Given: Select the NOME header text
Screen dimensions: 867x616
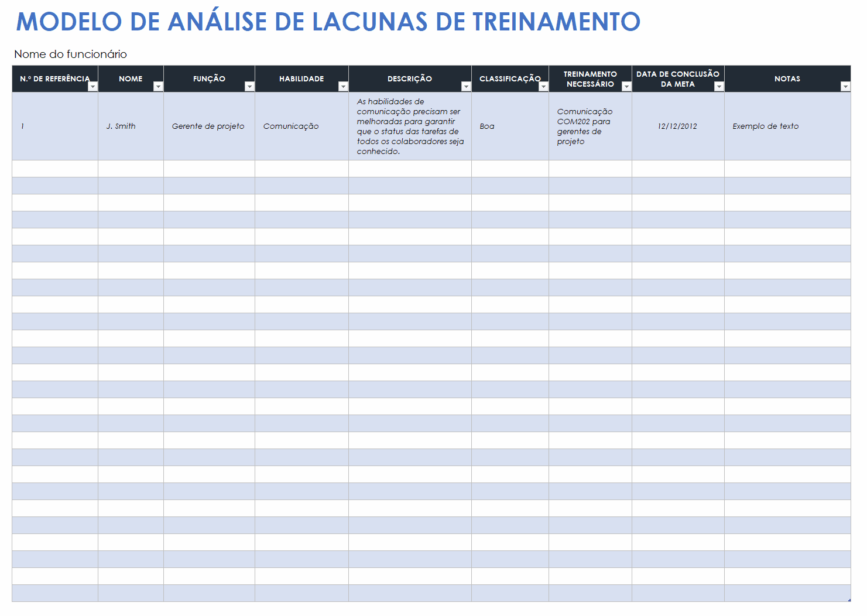Looking at the screenshot, I should 131,78.
